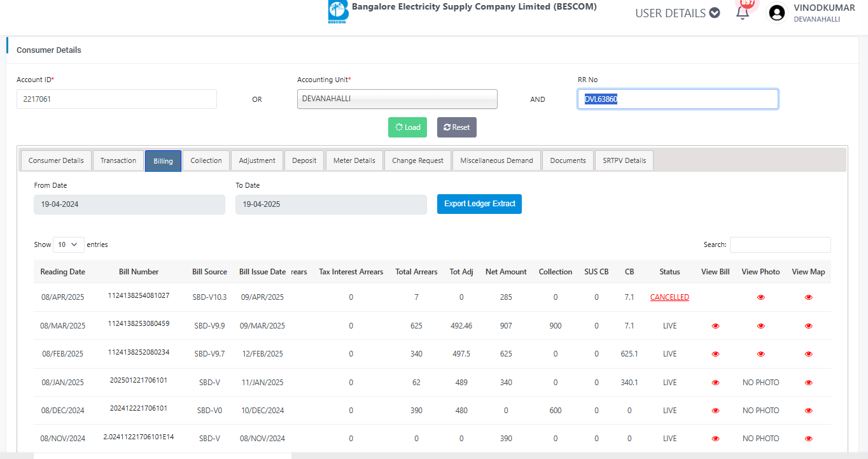Screen dimensions: 868x459
Task: Open the Transaction tab
Action: pos(118,160)
